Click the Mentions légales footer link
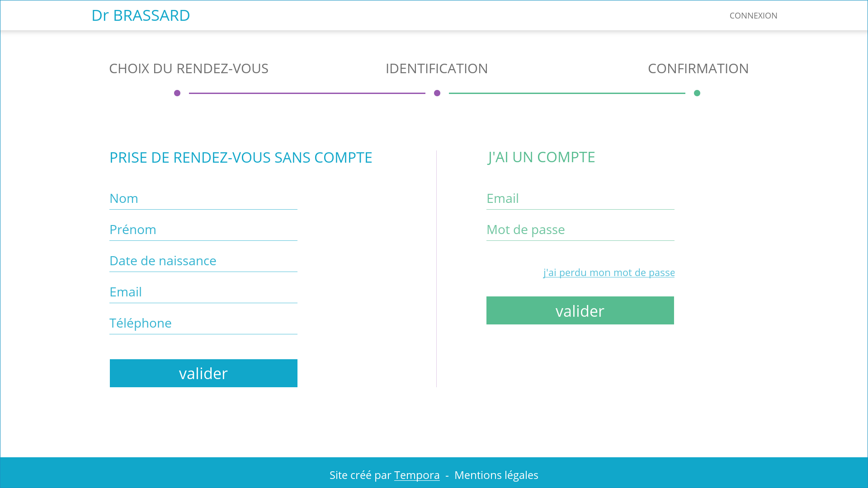The height and width of the screenshot is (488, 868). point(496,475)
